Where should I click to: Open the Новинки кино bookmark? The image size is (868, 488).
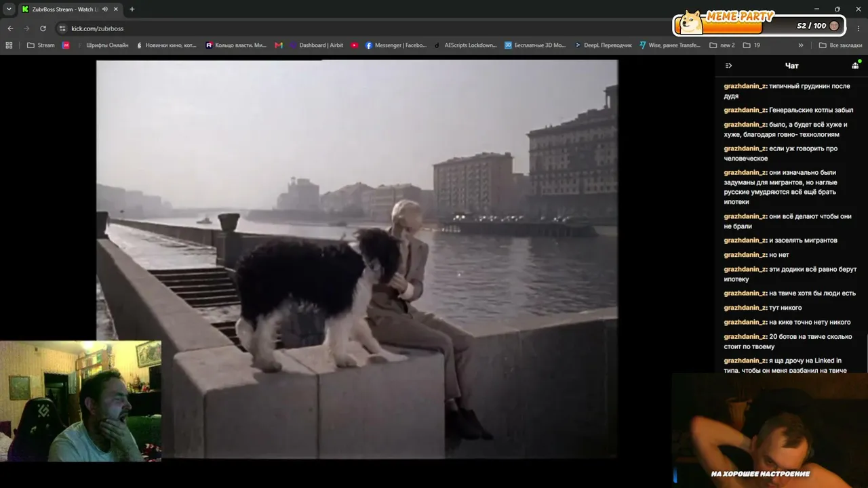pos(166,45)
